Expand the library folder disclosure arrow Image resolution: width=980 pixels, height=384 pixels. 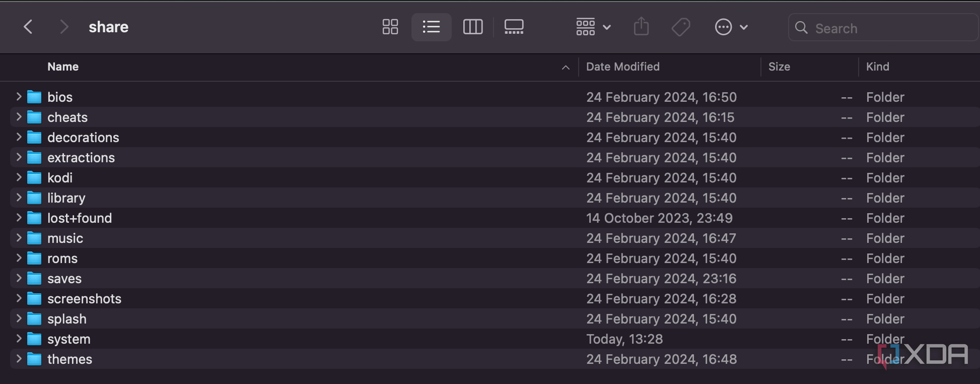19,197
